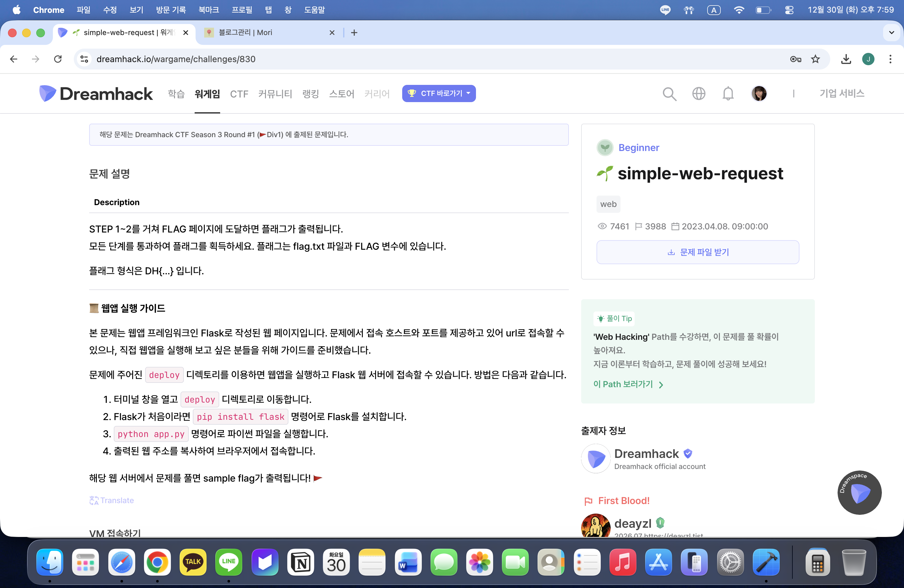Open the Chrome three-dot menu
Image resolution: width=904 pixels, height=588 pixels.
[890, 59]
